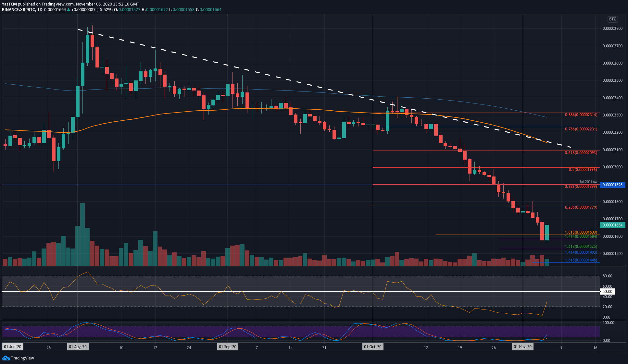Click the RSI 50.00 level label
This screenshot has width=628, height=364.
click(607, 291)
